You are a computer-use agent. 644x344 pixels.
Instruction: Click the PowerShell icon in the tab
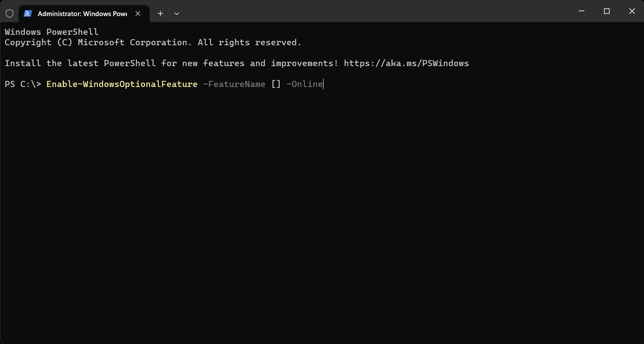tap(28, 13)
